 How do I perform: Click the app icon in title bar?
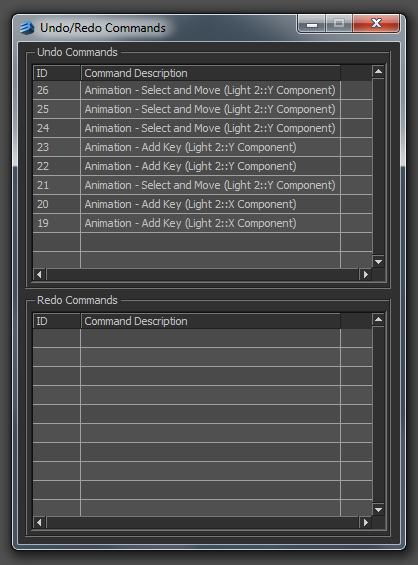click(27, 28)
